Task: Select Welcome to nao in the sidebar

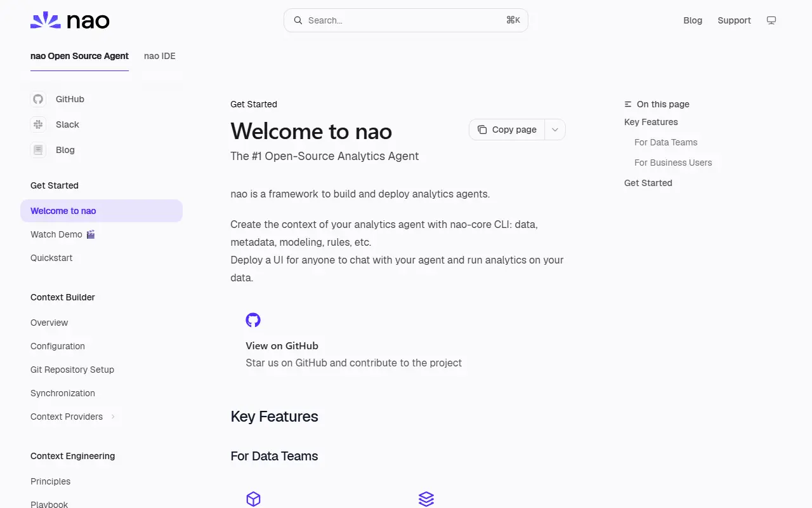Action: click(x=101, y=211)
